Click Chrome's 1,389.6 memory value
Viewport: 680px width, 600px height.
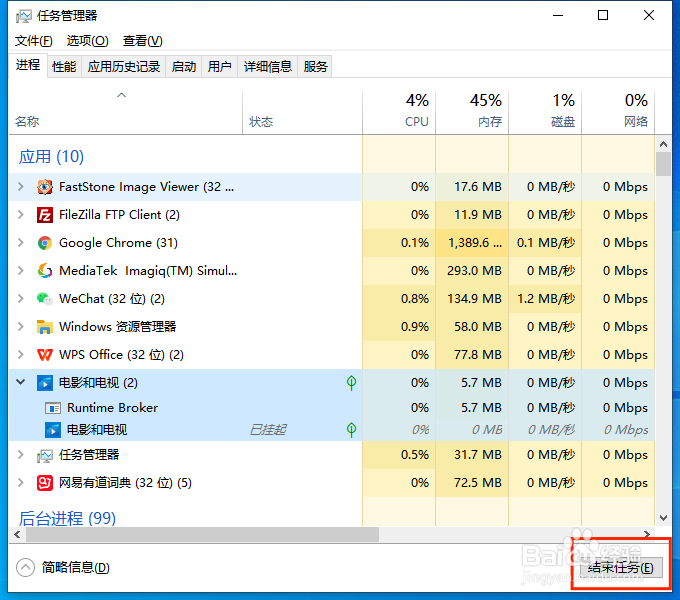[475, 243]
